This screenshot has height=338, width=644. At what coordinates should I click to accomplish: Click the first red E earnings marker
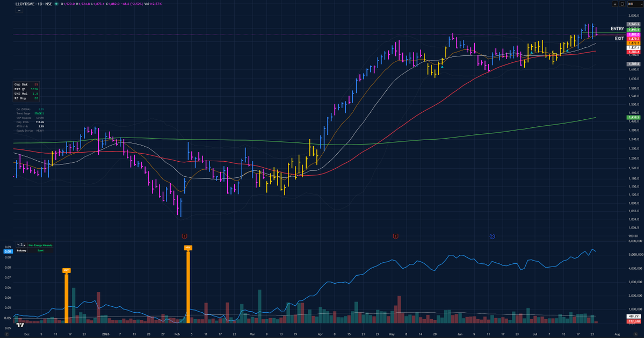[x=184, y=236]
